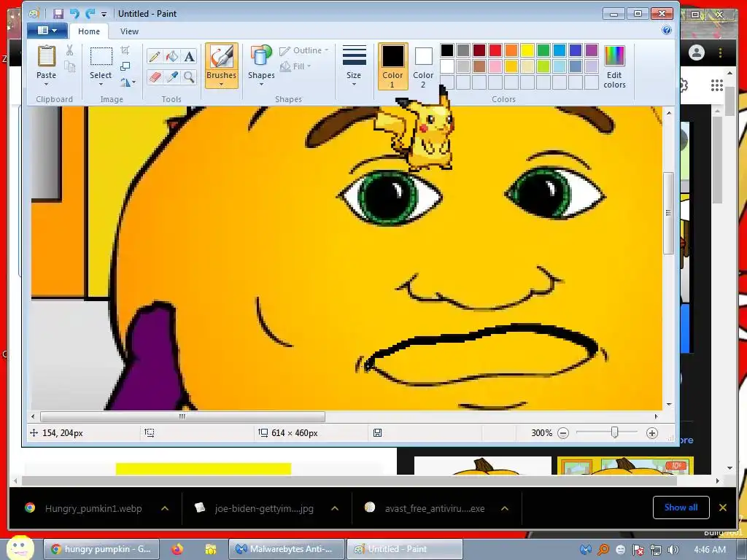
Task: Click the Windows Start orb
Action: coord(20,548)
